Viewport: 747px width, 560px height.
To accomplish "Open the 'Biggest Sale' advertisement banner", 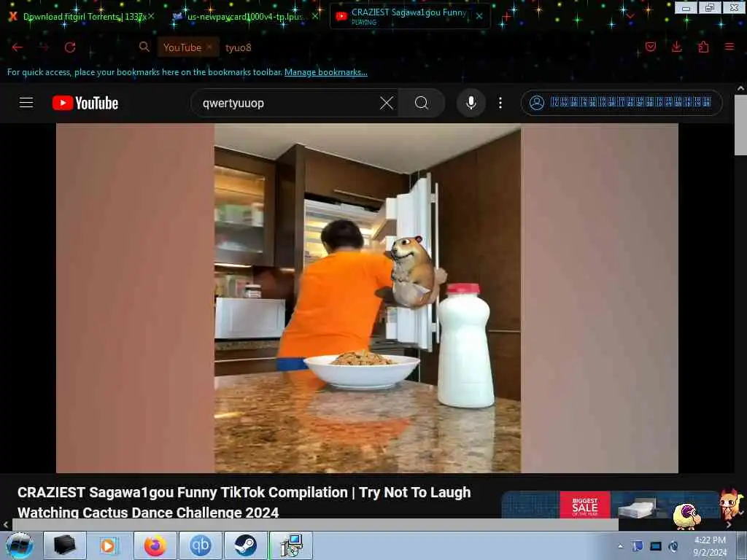I will [x=610, y=505].
